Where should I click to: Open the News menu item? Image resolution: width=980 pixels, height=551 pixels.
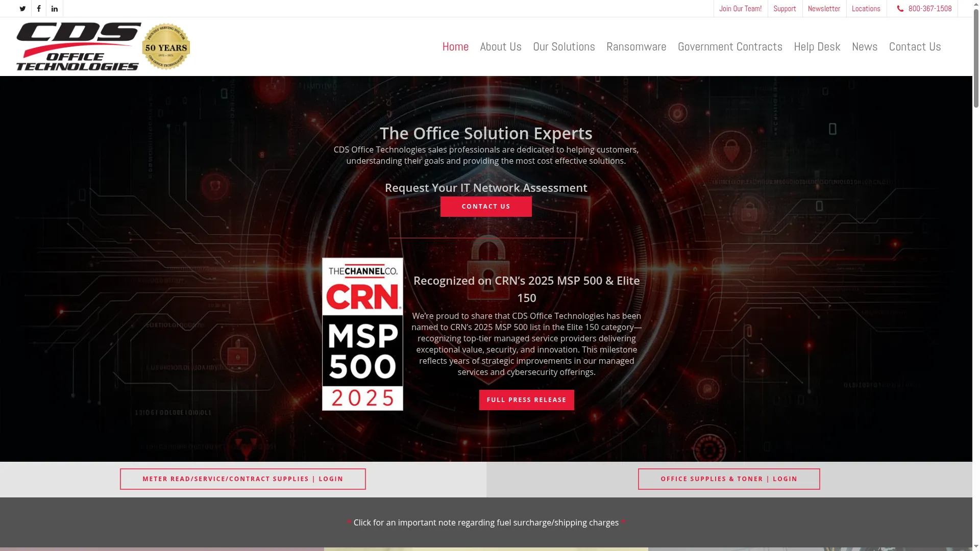click(x=865, y=46)
